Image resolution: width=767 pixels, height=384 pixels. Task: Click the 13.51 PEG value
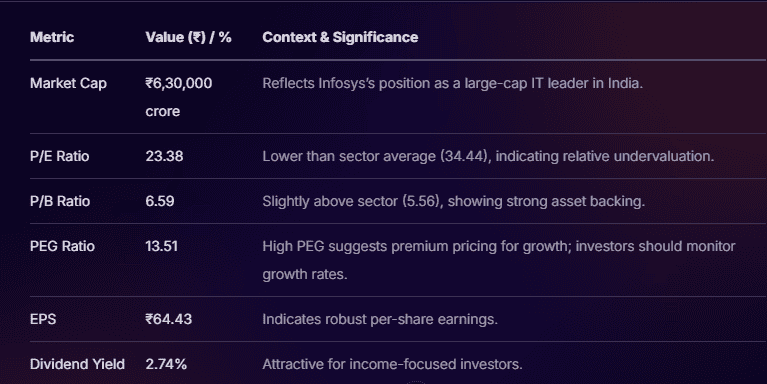(161, 246)
